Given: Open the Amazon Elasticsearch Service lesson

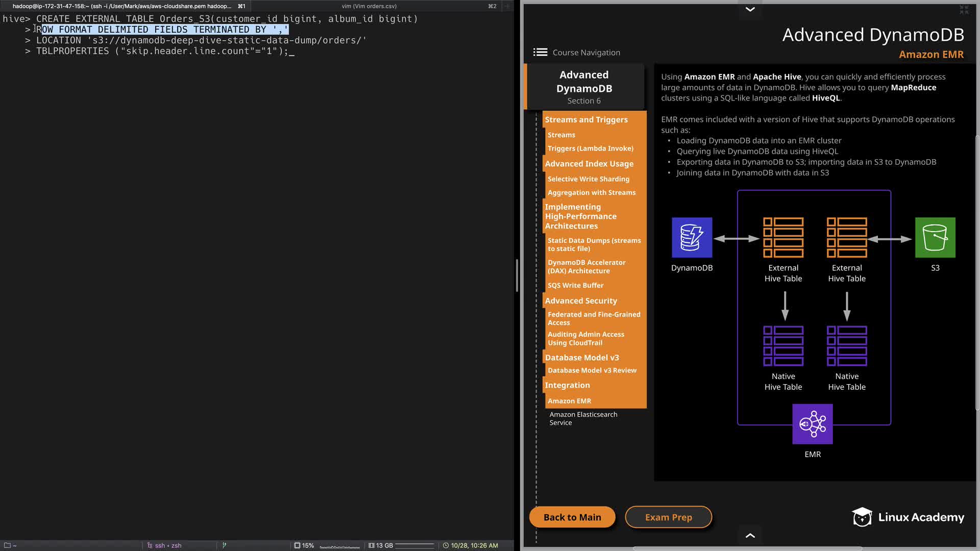Looking at the screenshot, I should [583, 418].
